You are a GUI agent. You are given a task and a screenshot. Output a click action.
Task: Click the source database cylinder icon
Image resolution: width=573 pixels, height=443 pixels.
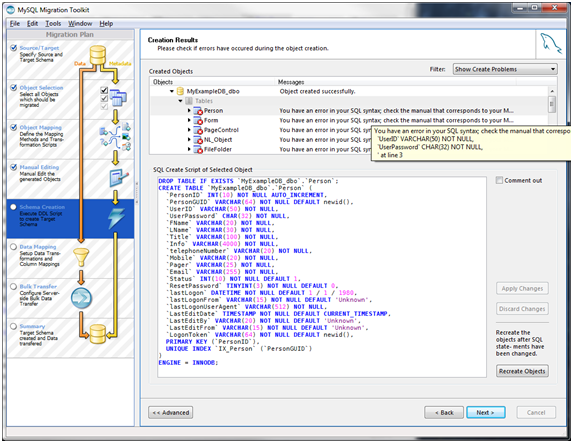98,55
